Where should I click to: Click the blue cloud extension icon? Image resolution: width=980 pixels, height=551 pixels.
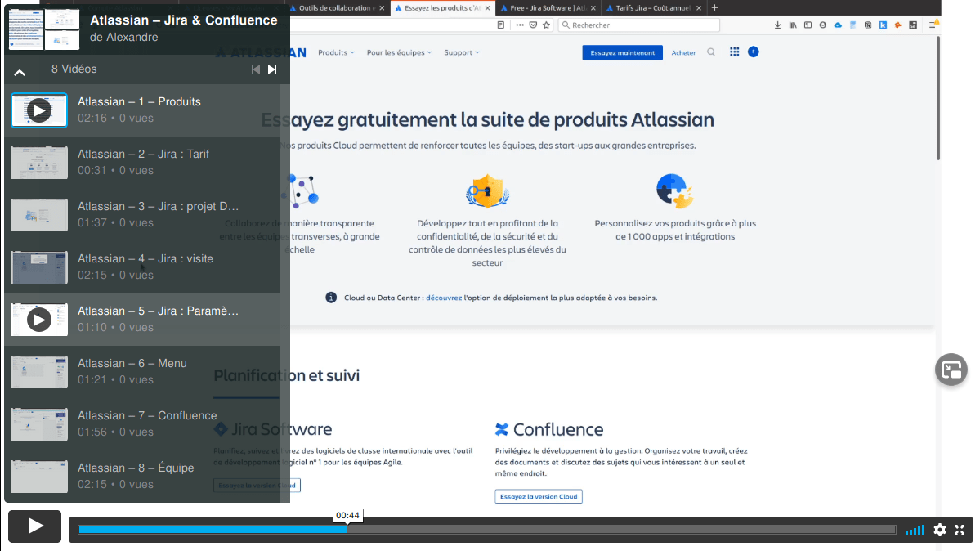(x=838, y=25)
